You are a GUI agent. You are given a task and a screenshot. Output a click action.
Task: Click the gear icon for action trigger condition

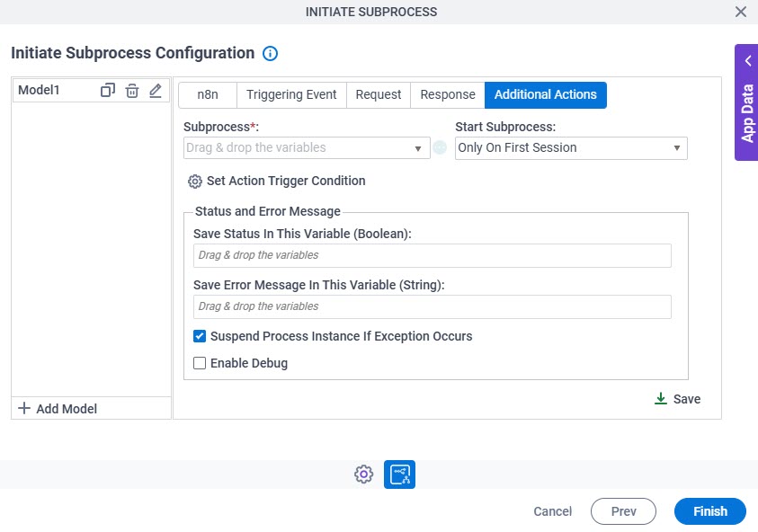(195, 182)
